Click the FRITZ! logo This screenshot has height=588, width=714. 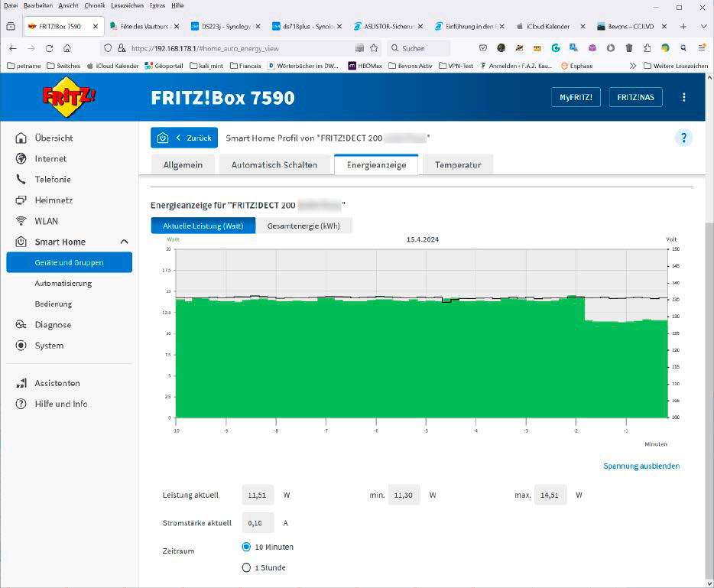pyautogui.click(x=69, y=96)
